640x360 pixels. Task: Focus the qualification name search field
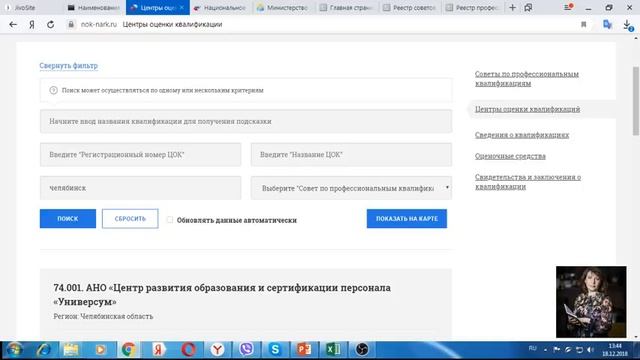click(x=246, y=121)
